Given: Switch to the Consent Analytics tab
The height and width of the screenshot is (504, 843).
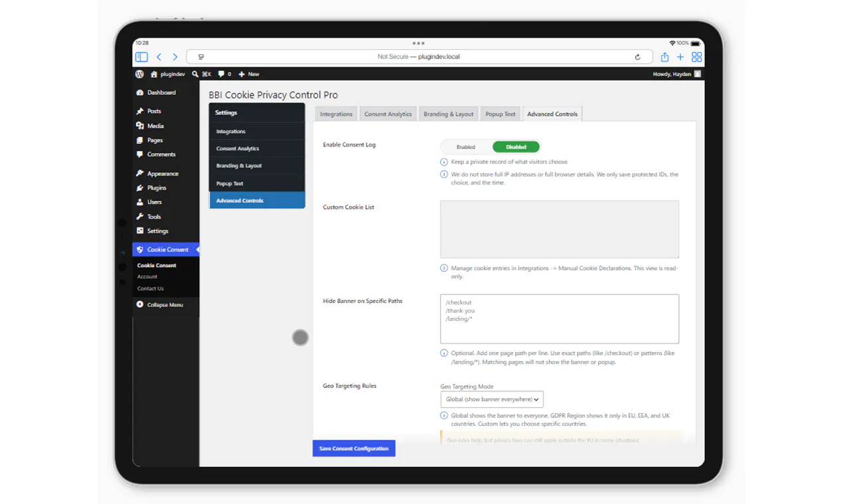Looking at the screenshot, I should point(388,114).
